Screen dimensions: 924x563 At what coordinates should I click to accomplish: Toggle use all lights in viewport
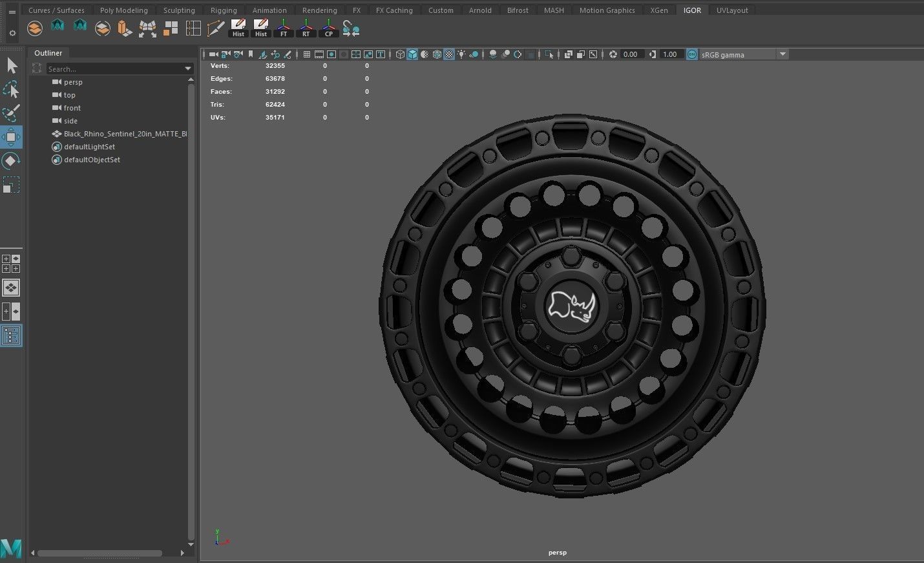[461, 54]
